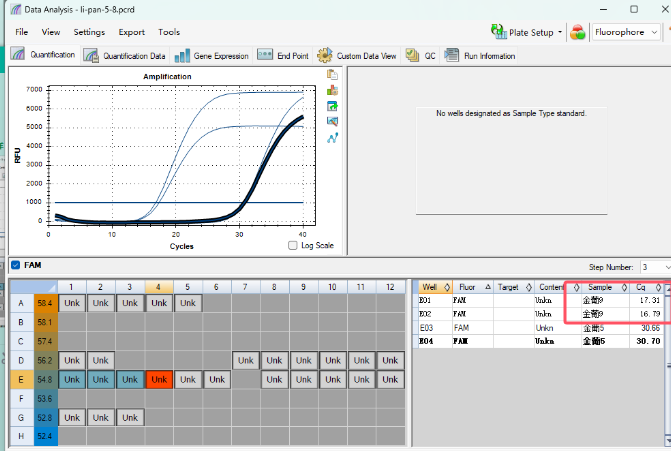The image size is (671, 451).
Task: Maximize the Data Analysis window
Action: pos(634,9)
